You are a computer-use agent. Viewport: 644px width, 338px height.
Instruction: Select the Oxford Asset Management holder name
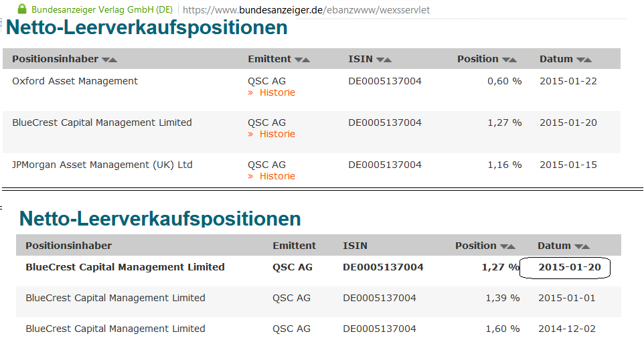75,81
